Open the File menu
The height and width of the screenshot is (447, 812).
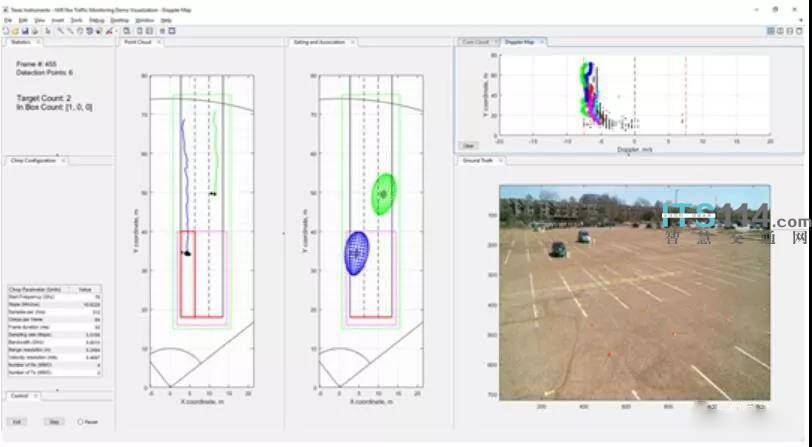[x=9, y=20]
